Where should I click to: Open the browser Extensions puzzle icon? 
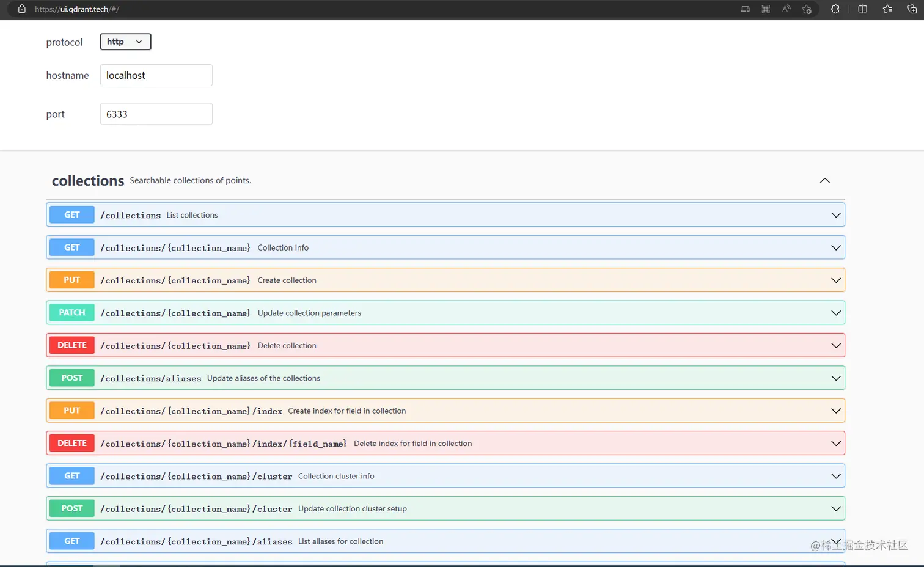pyautogui.click(x=835, y=9)
